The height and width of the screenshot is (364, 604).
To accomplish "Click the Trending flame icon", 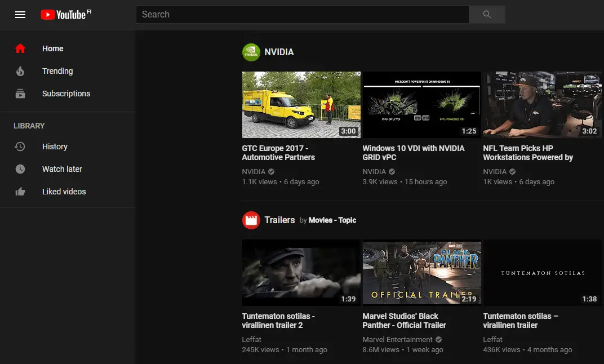I will [20, 71].
